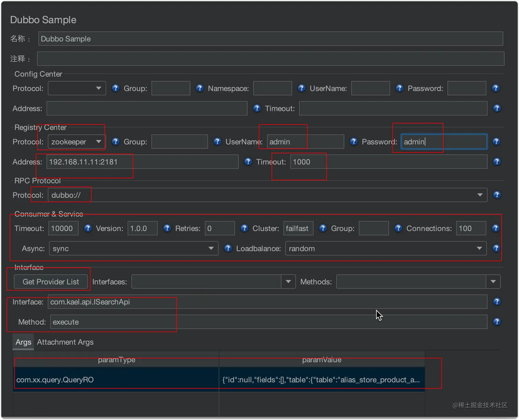Click help icon after Config Center Address field
519x420 pixels.
[x=257, y=108]
